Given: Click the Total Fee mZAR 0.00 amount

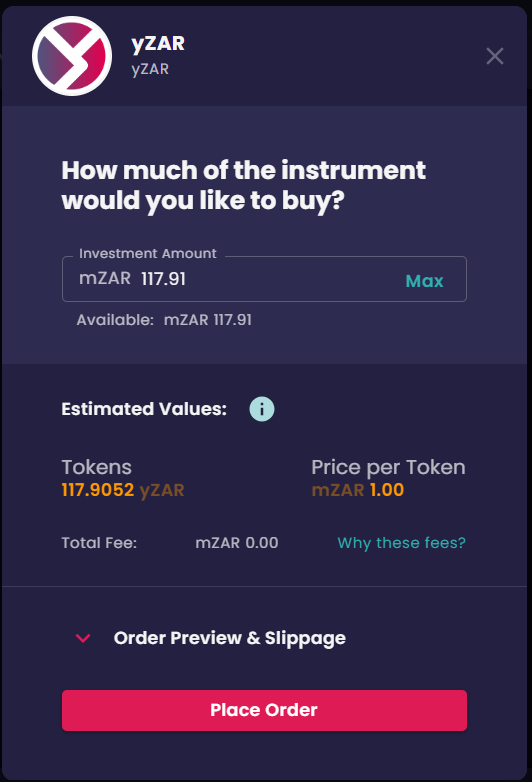Looking at the screenshot, I should 237,543.
